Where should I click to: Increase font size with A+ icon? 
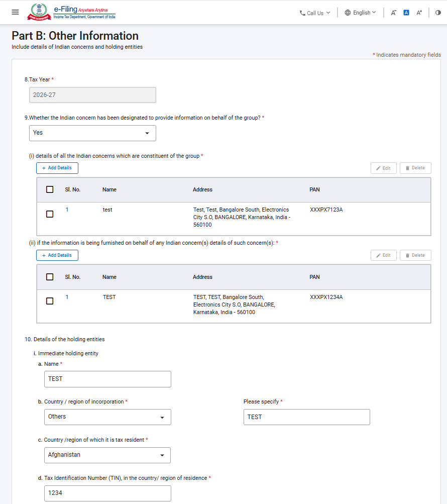tap(419, 13)
